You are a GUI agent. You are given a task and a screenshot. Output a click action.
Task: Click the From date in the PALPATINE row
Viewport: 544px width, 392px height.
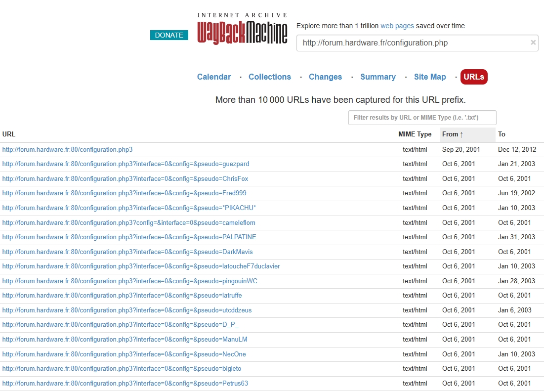pos(459,237)
